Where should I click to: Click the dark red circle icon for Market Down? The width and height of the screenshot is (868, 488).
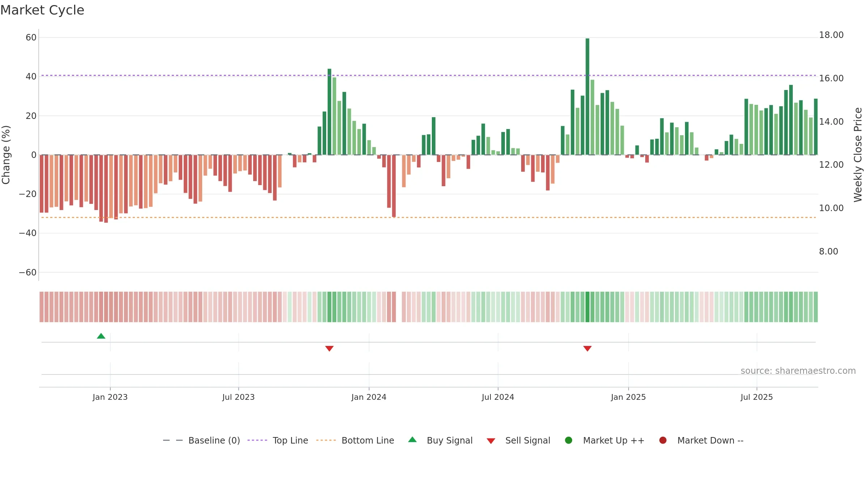663,440
